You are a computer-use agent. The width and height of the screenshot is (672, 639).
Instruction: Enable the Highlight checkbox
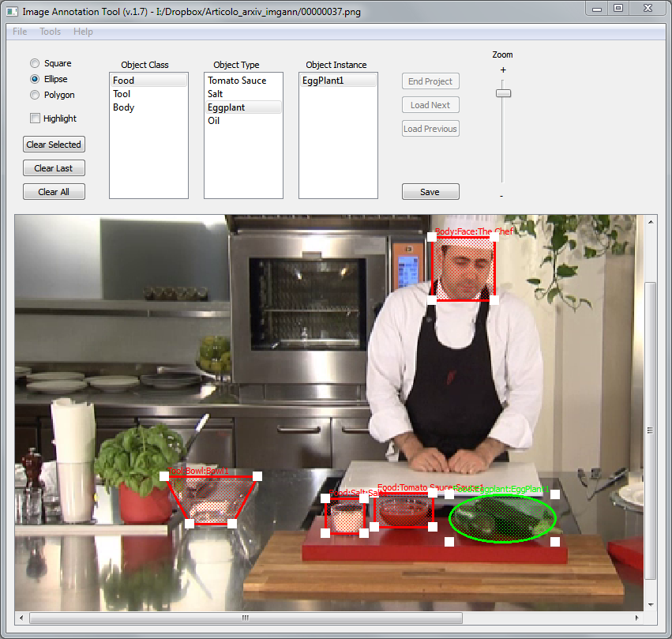click(36, 118)
